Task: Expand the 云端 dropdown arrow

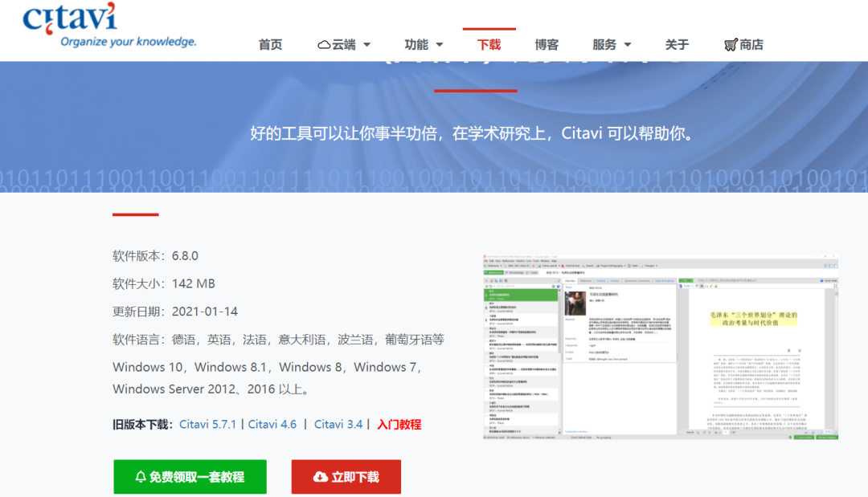Action: (x=367, y=45)
